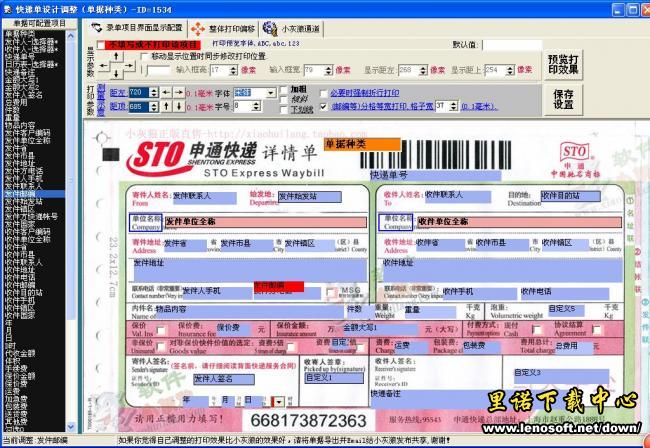Nudge print 距左 right with arrow button
Viewport: 650px width, 448px height.
tap(178, 92)
